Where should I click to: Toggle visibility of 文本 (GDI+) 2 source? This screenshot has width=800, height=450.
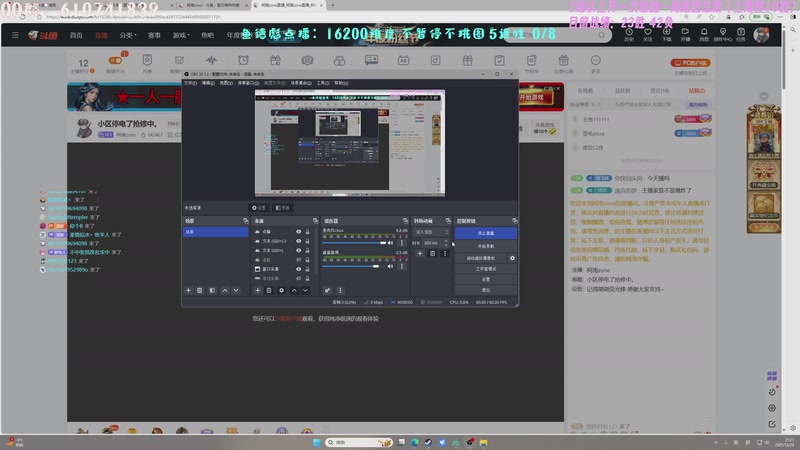[x=298, y=241]
